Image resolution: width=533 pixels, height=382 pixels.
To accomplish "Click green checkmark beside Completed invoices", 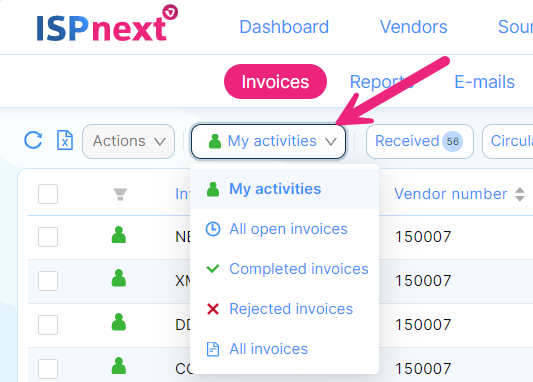I will (213, 268).
